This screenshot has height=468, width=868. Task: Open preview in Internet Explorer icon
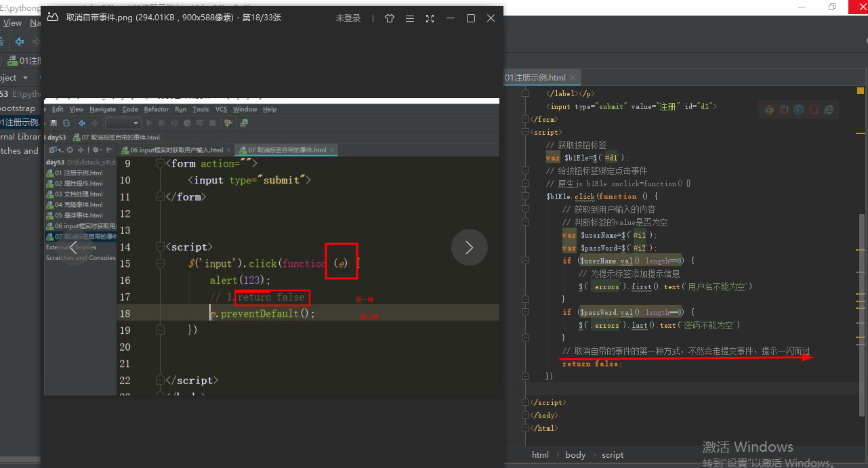(x=829, y=109)
